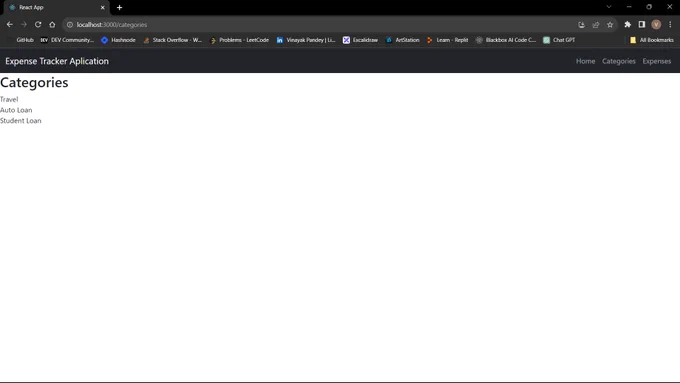The image size is (680, 383).
Task: Open the Extensions puzzle icon
Action: 628,25
